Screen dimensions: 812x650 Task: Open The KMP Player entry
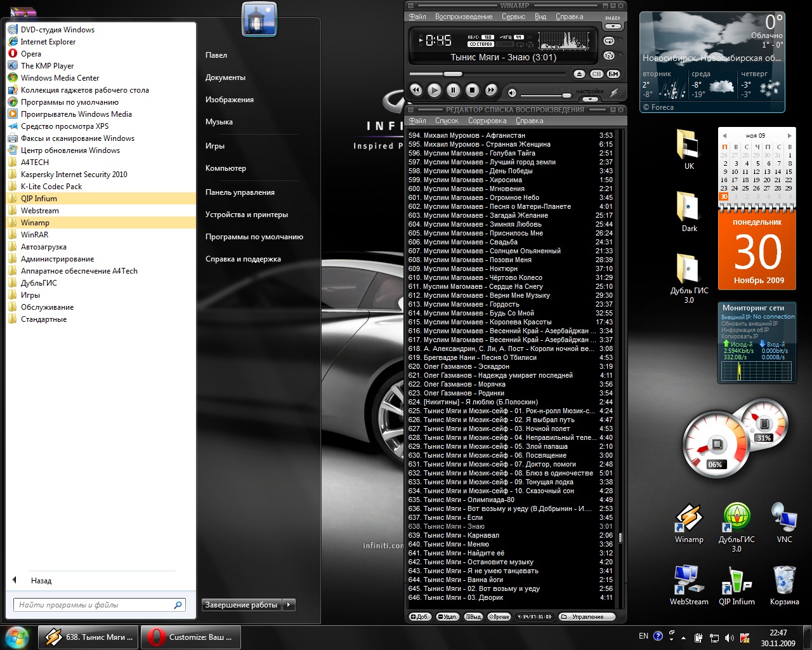(x=101, y=66)
